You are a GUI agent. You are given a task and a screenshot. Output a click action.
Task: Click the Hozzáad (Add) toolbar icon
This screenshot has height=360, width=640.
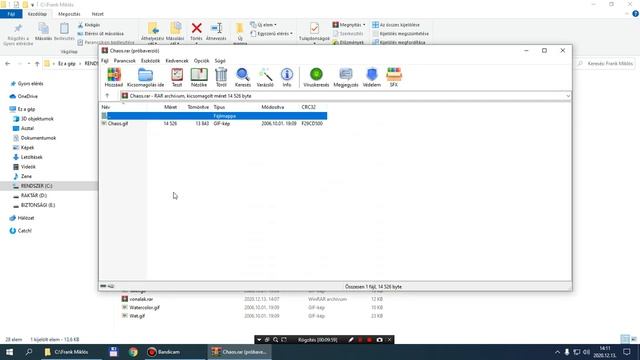point(113,77)
